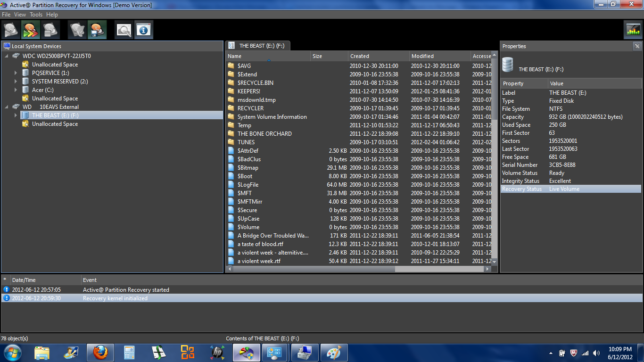644x362 pixels.
Task: Expand the PQSERVICE (1:) partition
Action: (x=16, y=73)
